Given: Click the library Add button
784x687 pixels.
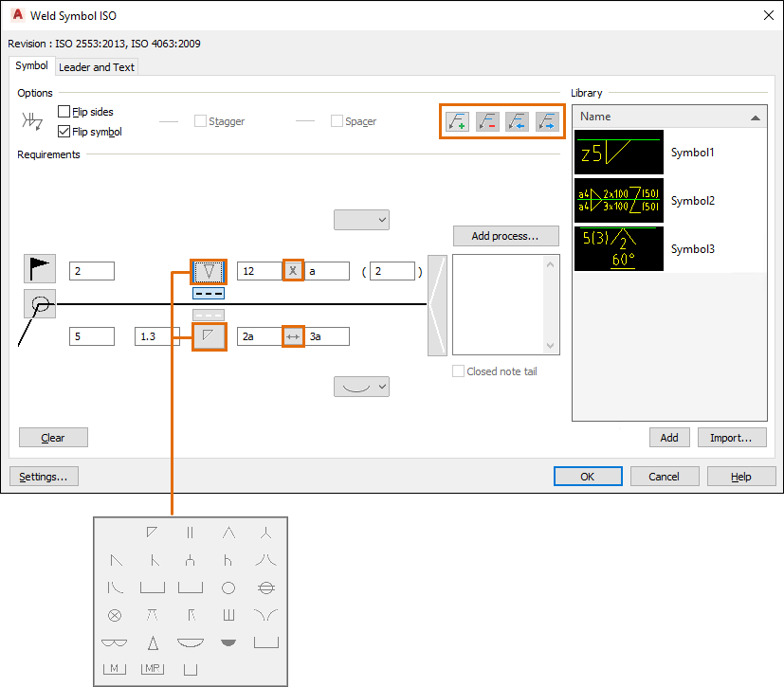Looking at the screenshot, I should click(x=669, y=438).
